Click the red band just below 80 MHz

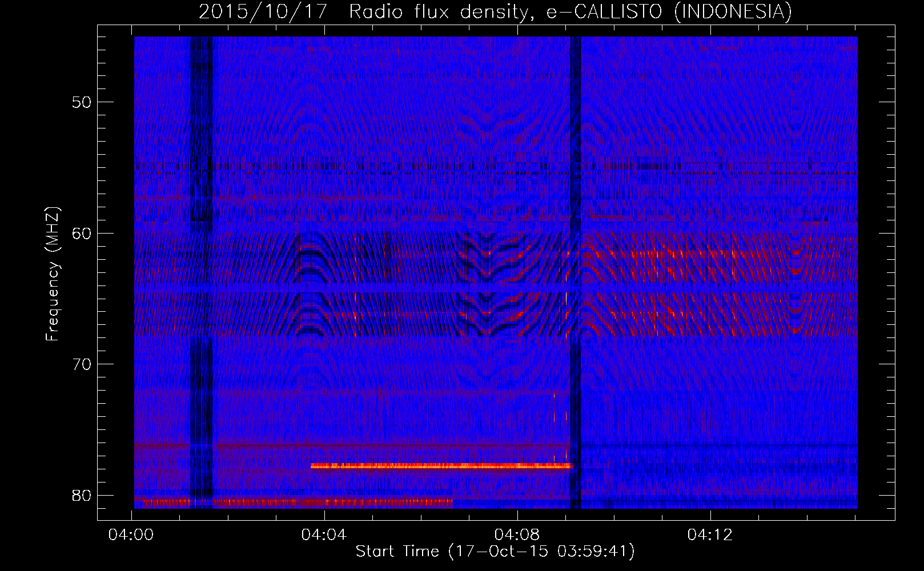293,502
